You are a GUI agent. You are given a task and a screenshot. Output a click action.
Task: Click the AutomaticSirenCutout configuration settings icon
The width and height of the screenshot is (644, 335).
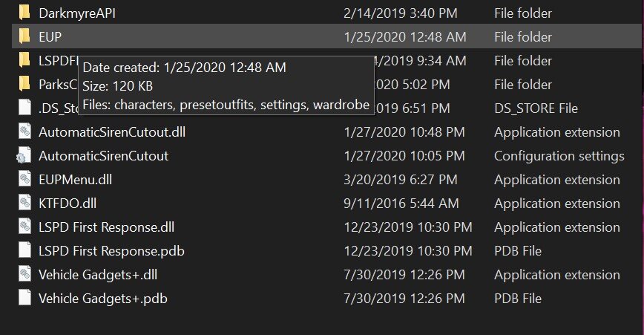[x=24, y=156]
